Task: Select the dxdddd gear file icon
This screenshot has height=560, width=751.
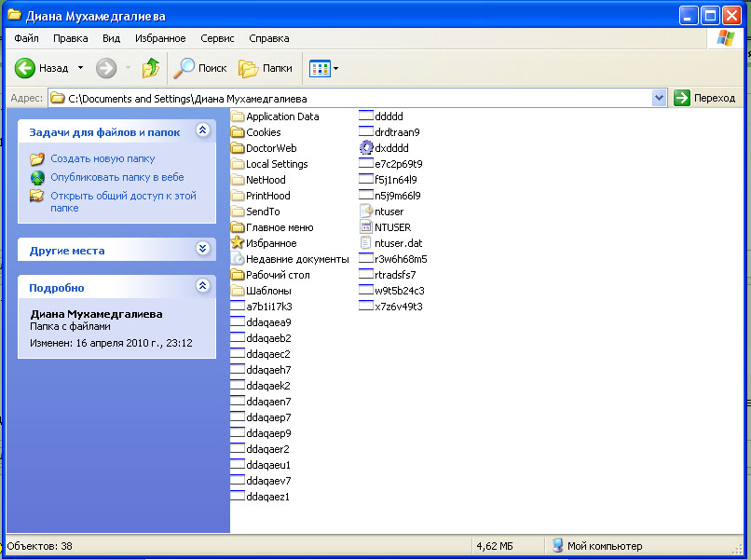Action: point(366,147)
